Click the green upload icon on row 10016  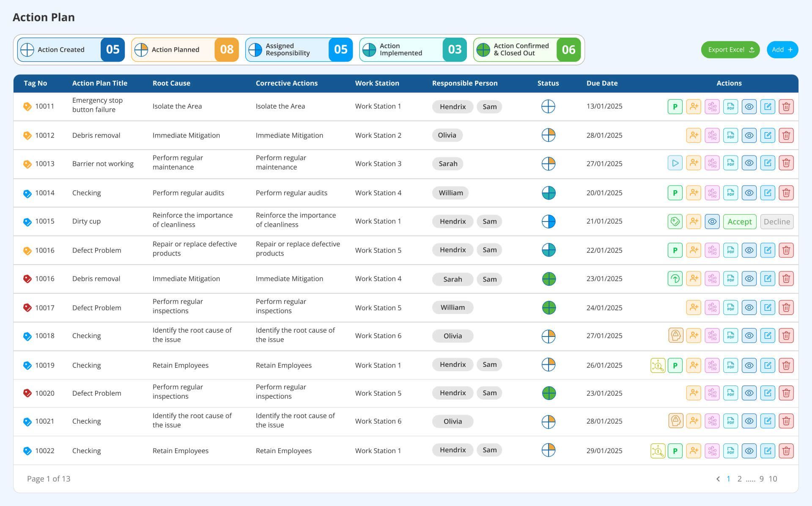pos(675,279)
